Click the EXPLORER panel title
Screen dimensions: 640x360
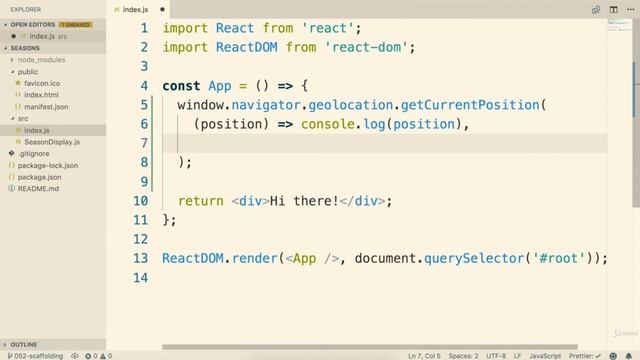coord(26,9)
